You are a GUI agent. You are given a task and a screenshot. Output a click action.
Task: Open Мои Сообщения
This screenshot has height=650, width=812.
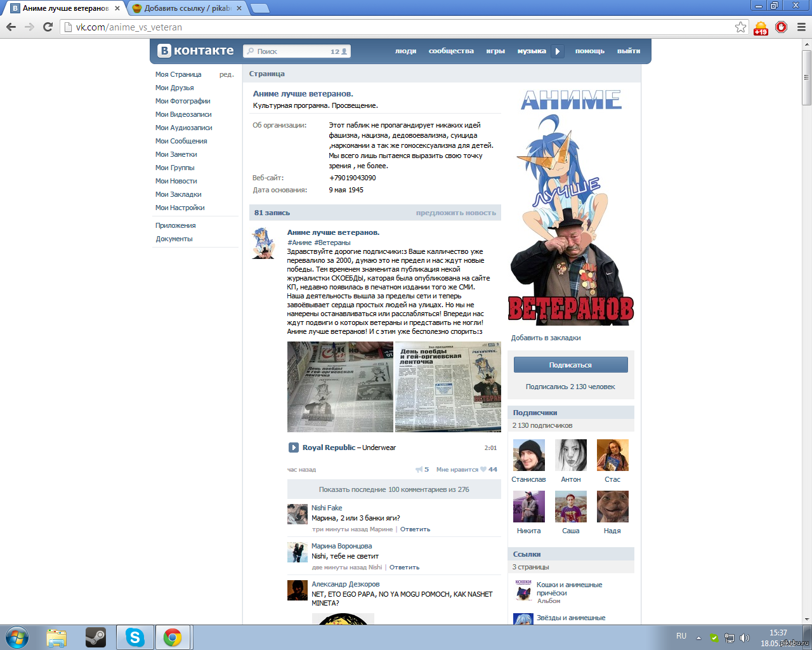(x=181, y=141)
